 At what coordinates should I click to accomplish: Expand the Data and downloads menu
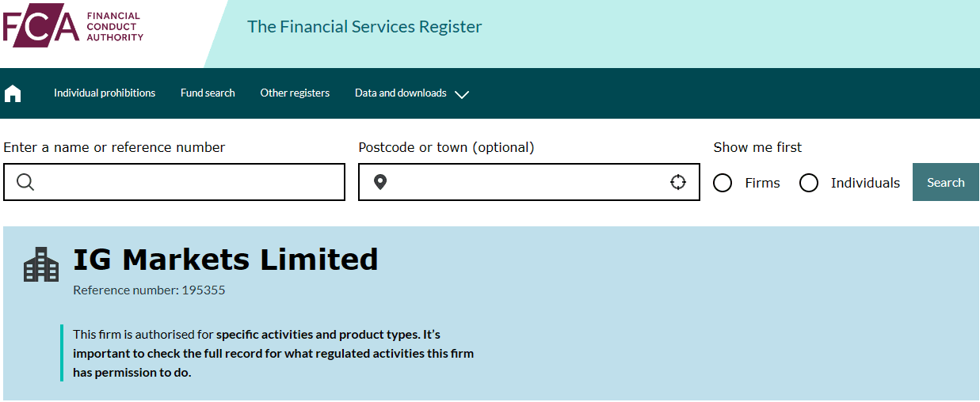(x=411, y=93)
